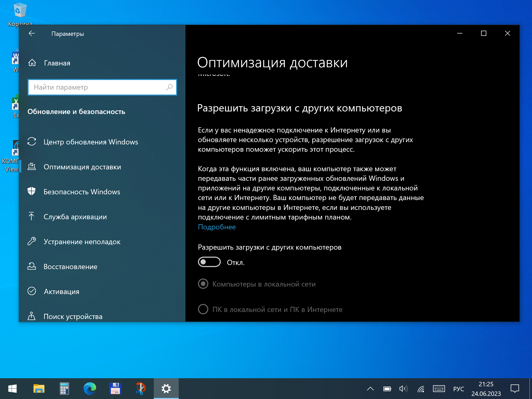Screen dimensions: 532x399
Task: Open the Snipping tool on taskbar
Action: point(141,389)
